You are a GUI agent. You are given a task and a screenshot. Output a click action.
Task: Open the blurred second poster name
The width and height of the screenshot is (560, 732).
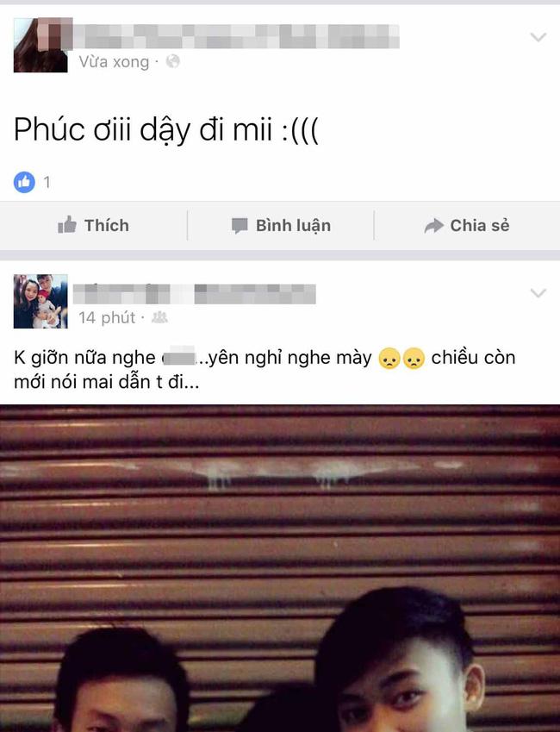point(194,294)
